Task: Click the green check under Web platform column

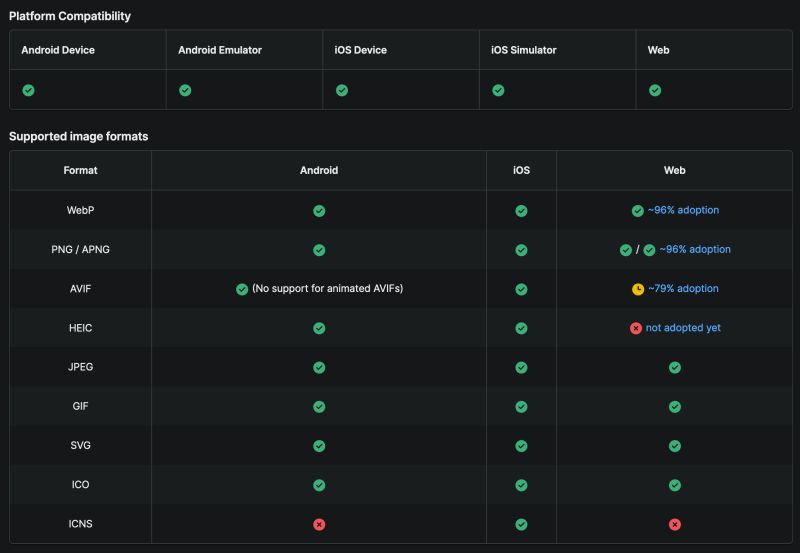Action: pyautogui.click(x=655, y=90)
